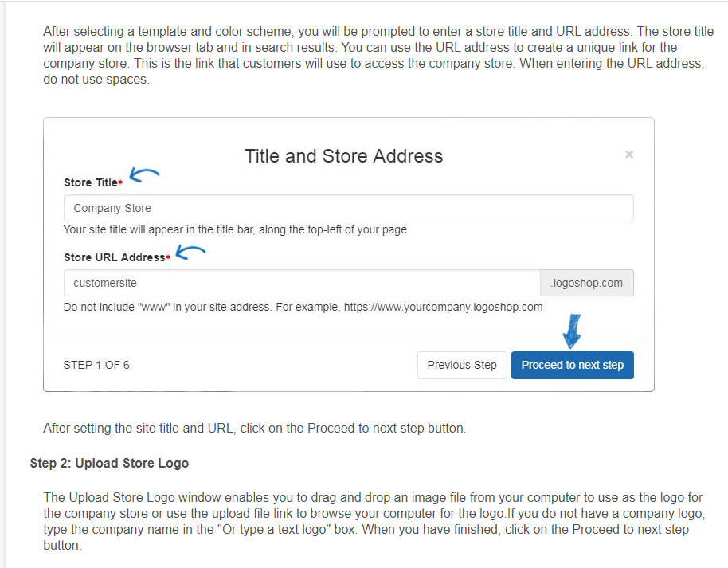
Task: Close the Title and Store Address dialog
Action: tap(629, 155)
